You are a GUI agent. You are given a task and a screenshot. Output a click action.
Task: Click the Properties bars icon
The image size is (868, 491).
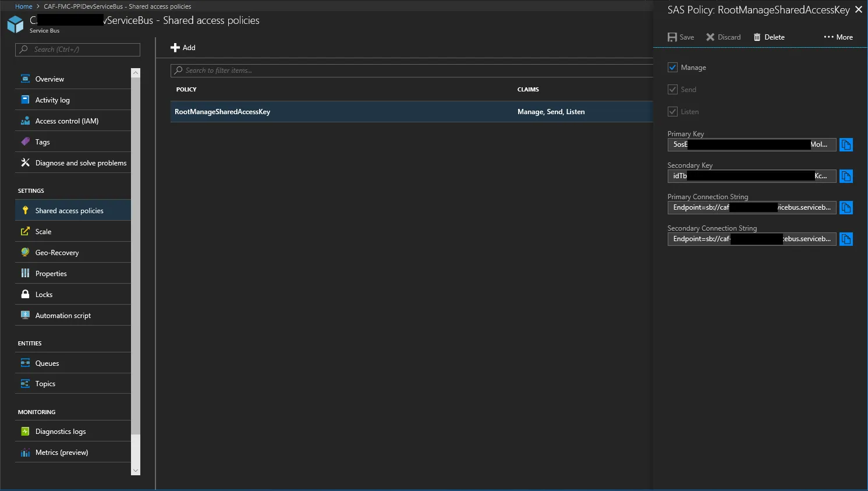pos(25,273)
